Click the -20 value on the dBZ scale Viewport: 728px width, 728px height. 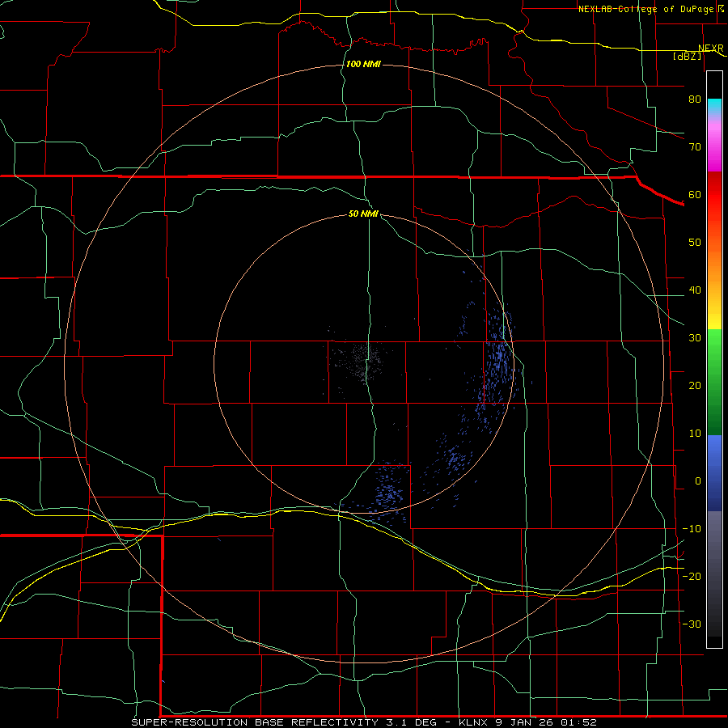(692, 576)
